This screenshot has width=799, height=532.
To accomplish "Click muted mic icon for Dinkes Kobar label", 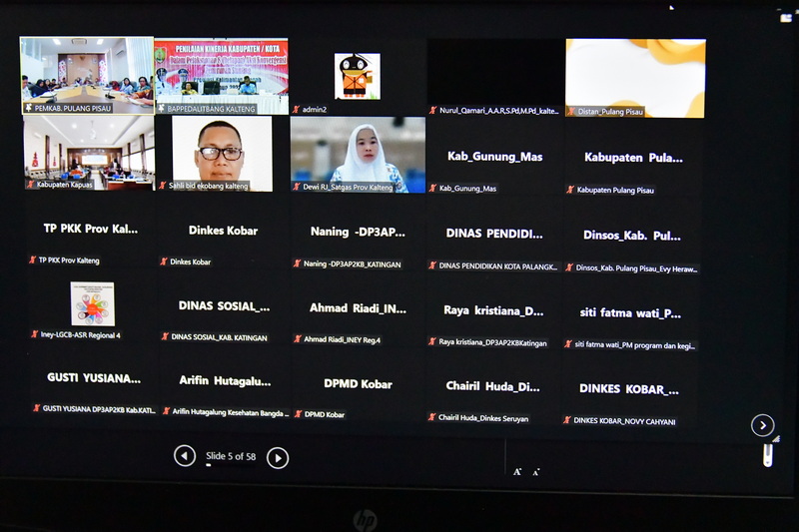I will pos(164,262).
